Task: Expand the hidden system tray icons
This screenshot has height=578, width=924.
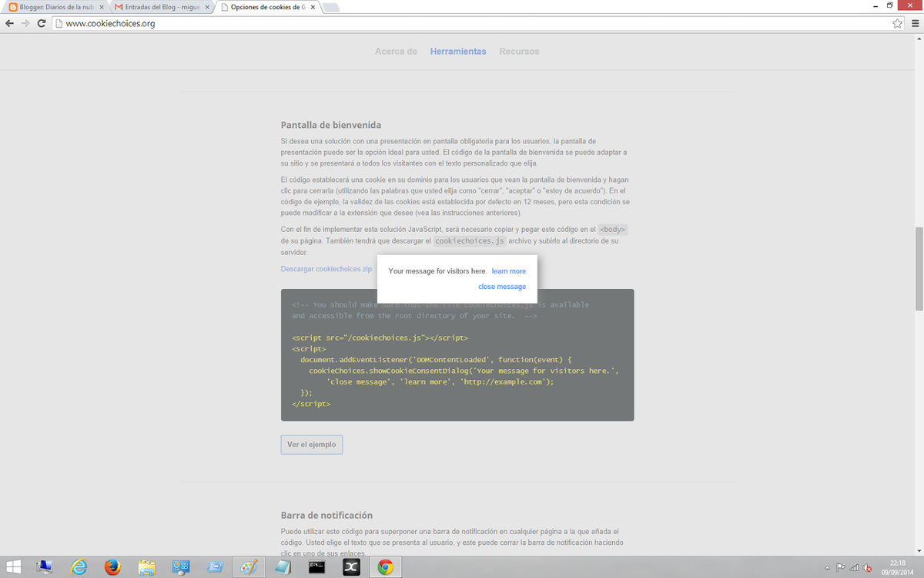Action: (827, 568)
